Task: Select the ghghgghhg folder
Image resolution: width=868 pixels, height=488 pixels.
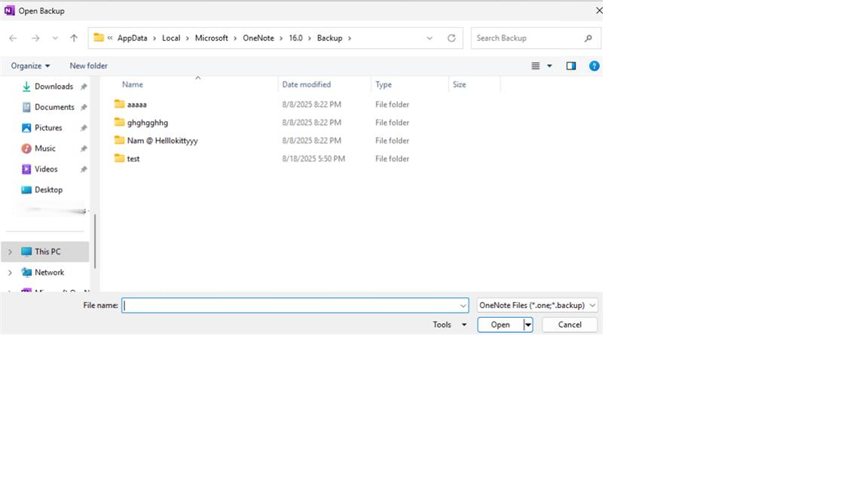Action: coord(147,123)
